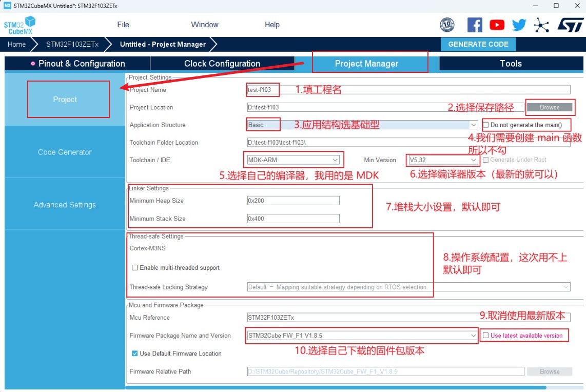Uncheck Use Default Firmware Location

pyautogui.click(x=134, y=354)
